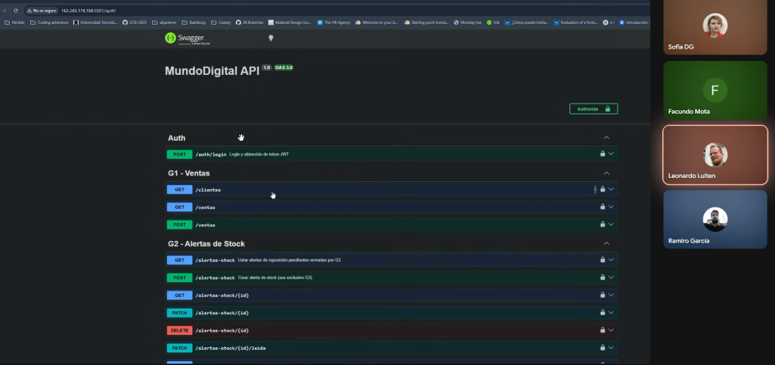Click the browser address bar URL

pyautogui.click(x=88, y=10)
